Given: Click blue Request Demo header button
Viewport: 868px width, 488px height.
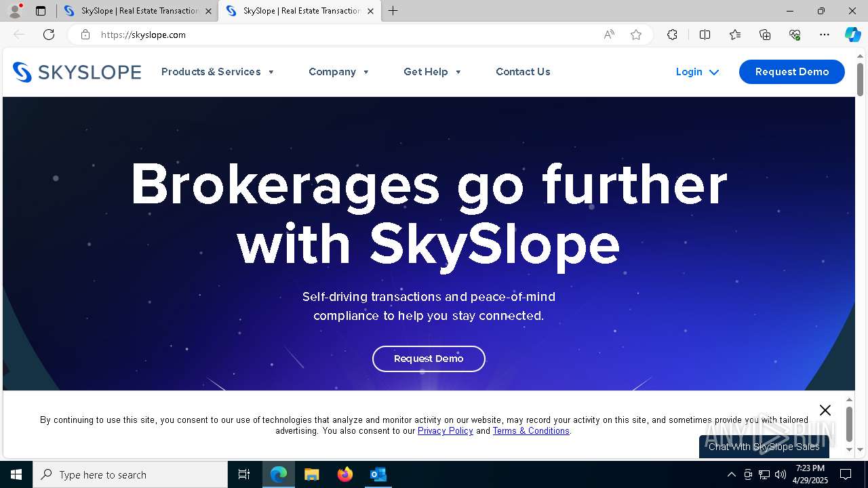Looking at the screenshot, I should click(x=792, y=72).
